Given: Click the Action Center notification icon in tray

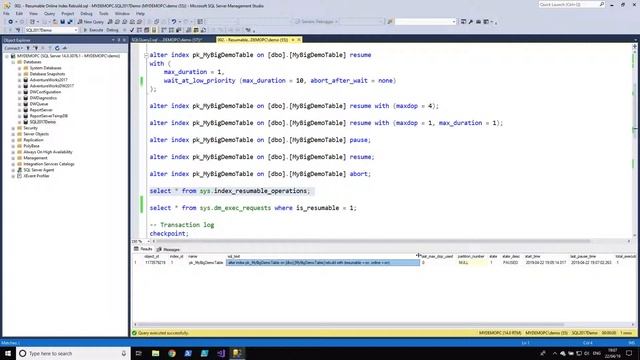Looking at the screenshot, I should [629, 353].
